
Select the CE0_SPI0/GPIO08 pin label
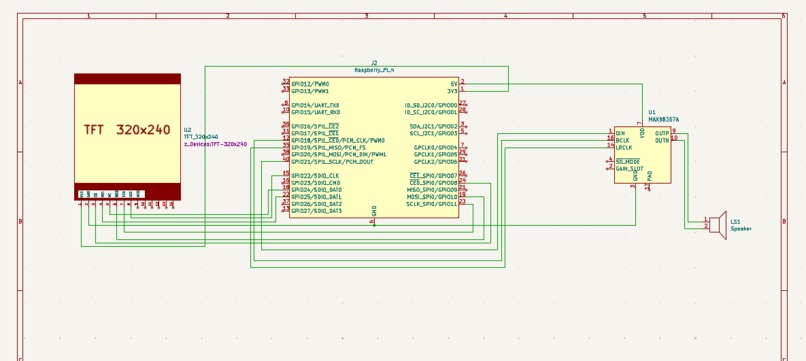coord(433,183)
